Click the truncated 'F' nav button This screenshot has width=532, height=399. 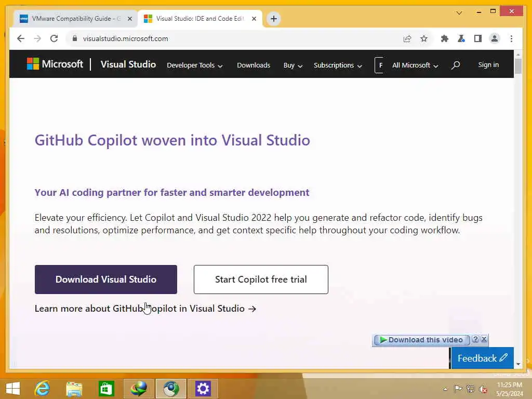(x=379, y=65)
